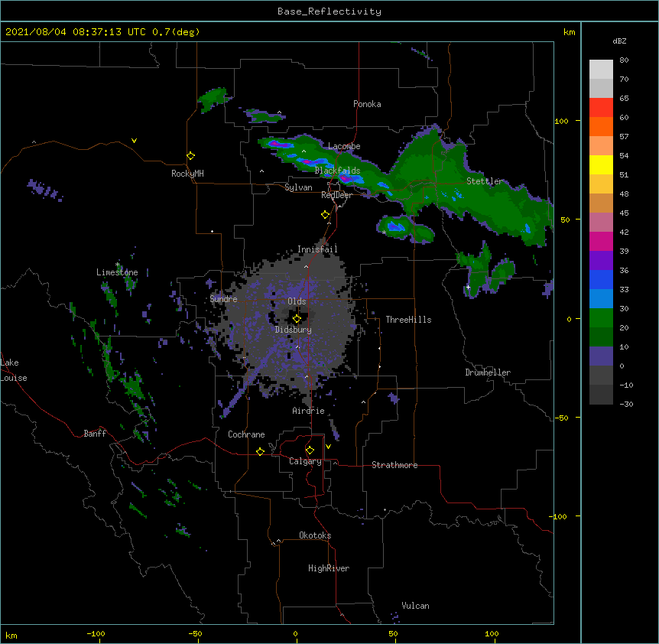Click the Sundre town label
659x644 pixels.
coord(223,299)
